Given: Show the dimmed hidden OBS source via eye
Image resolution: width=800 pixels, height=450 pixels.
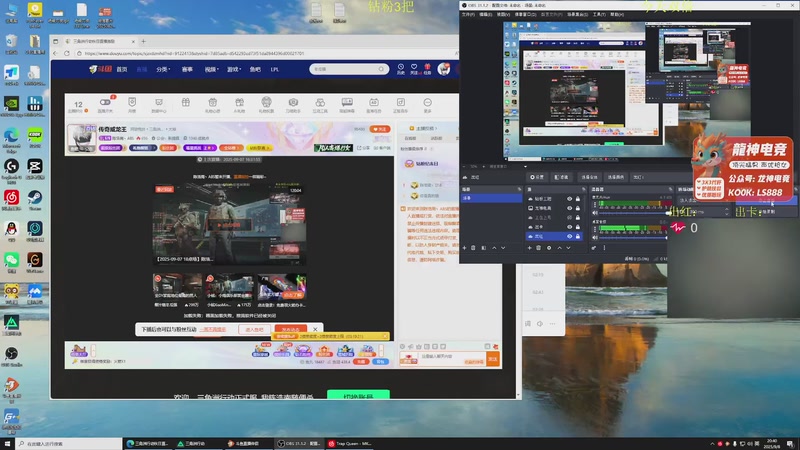Looking at the screenshot, I should click(569, 218).
